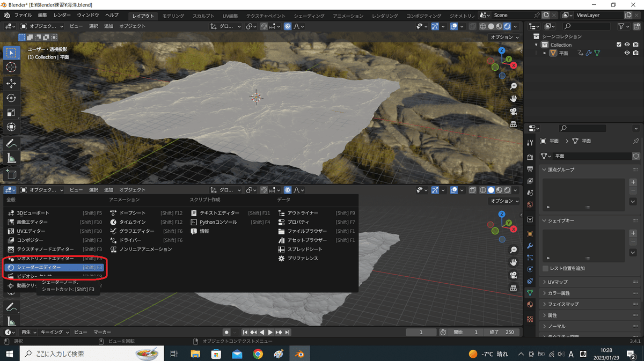Viewport: 644px width, 361px height.
Task: Toggle X-ray mode in upper viewport header
Action: (472, 26)
